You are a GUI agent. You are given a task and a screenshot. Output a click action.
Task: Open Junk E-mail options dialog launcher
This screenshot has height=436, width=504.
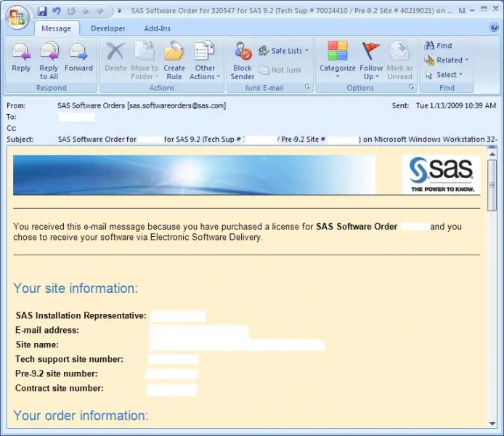(307, 87)
